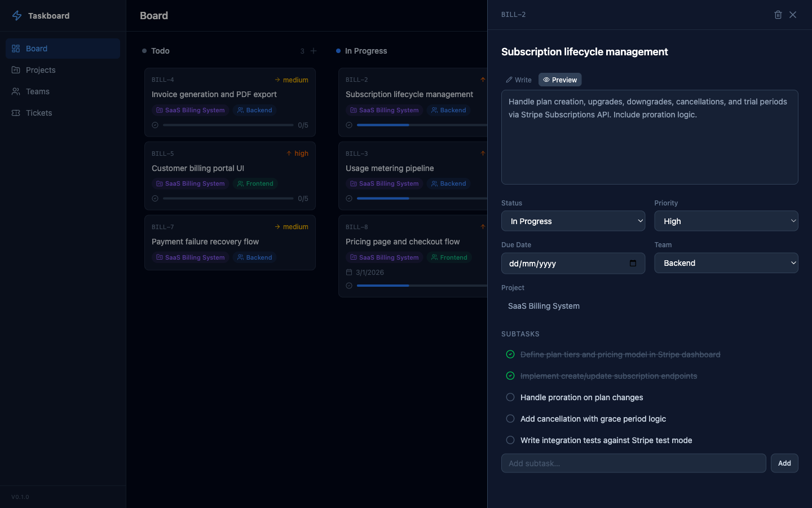
Task: Check 'Write integration tests against Stripe' subtask
Action: [x=510, y=440]
